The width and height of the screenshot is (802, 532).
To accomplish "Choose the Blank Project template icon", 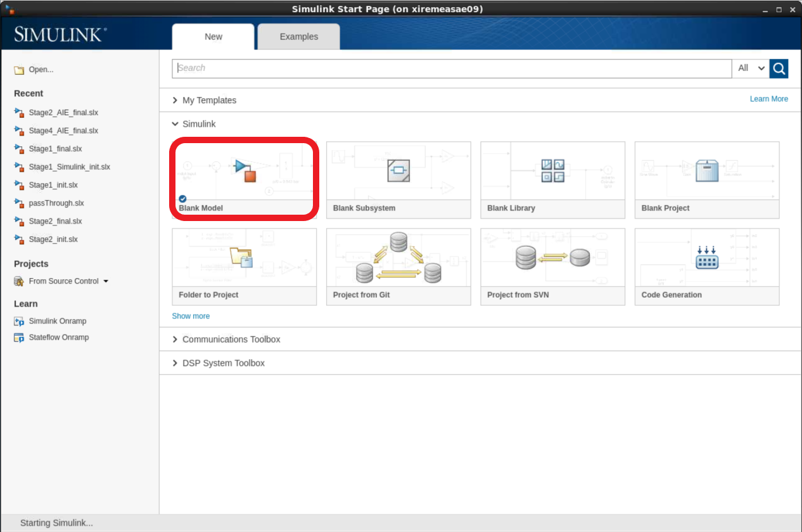I will coord(706,170).
